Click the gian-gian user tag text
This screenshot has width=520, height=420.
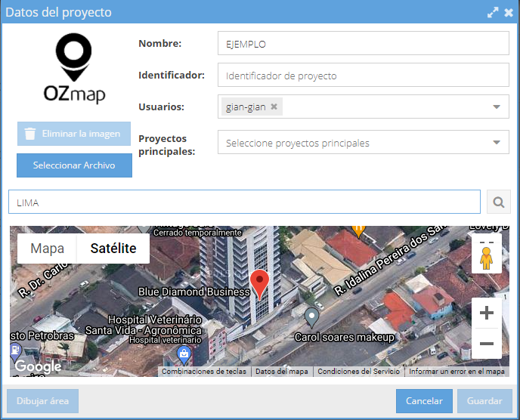[246, 107]
